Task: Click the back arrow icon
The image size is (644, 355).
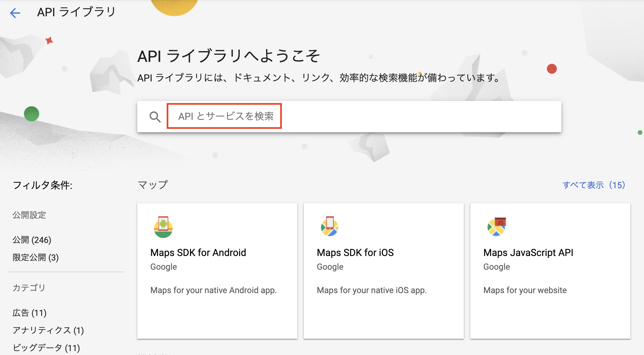Action: (15, 13)
